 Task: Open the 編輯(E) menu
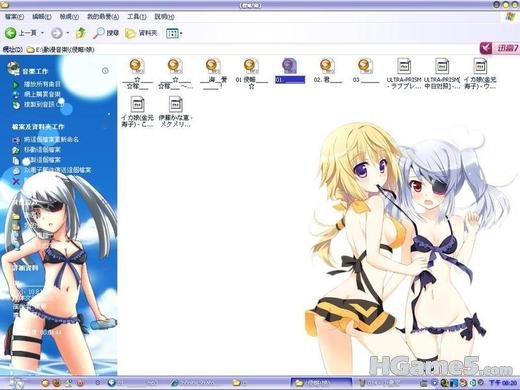tap(42, 16)
